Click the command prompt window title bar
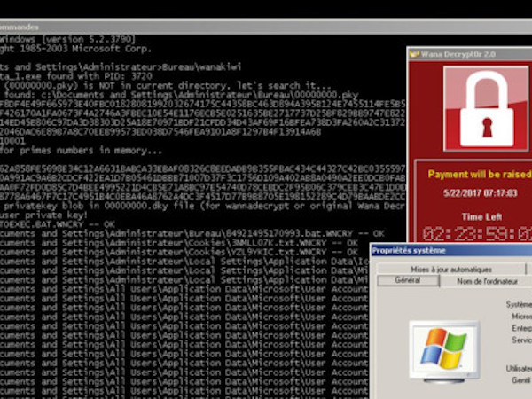Screen dimensions: 532x399 [266, 27]
